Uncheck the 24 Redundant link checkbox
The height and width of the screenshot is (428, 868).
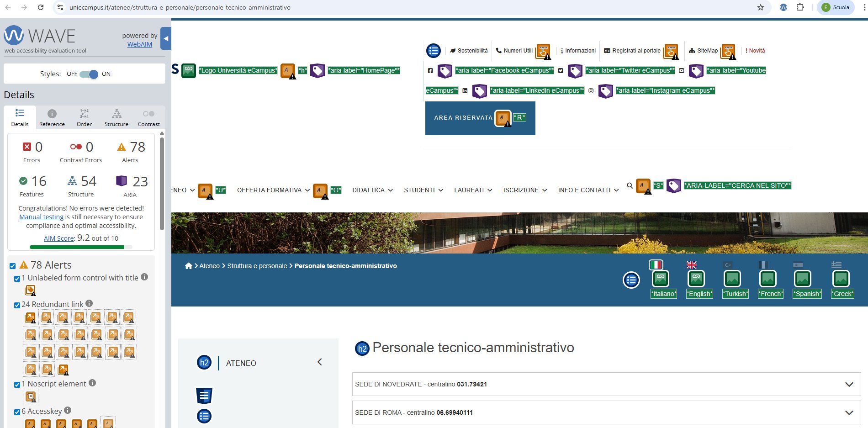pos(17,305)
